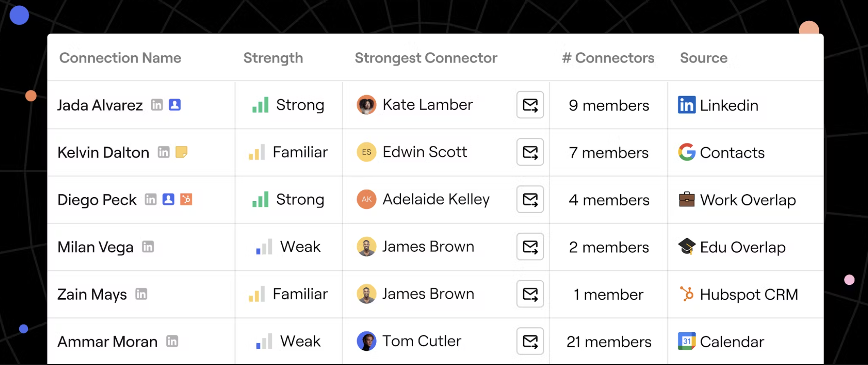Click James Brown's avatar in Milan Vega's row
Screen dimensions: 868x365
366,247
